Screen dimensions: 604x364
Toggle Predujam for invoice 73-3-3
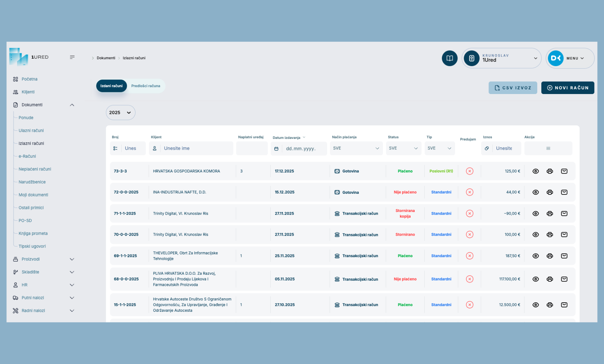pyautogui.click(x=470, y=171)
